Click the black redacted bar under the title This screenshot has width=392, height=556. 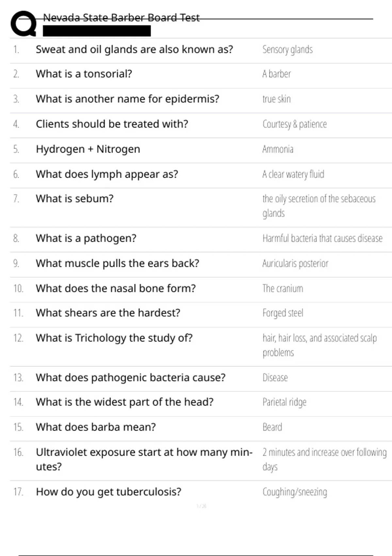(x=97, y=31)
